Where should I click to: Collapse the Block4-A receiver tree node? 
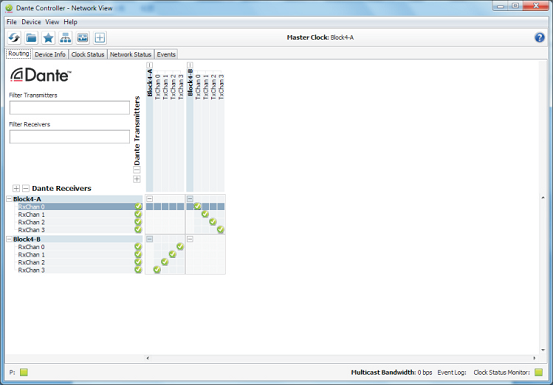click(x=9, y=199)
